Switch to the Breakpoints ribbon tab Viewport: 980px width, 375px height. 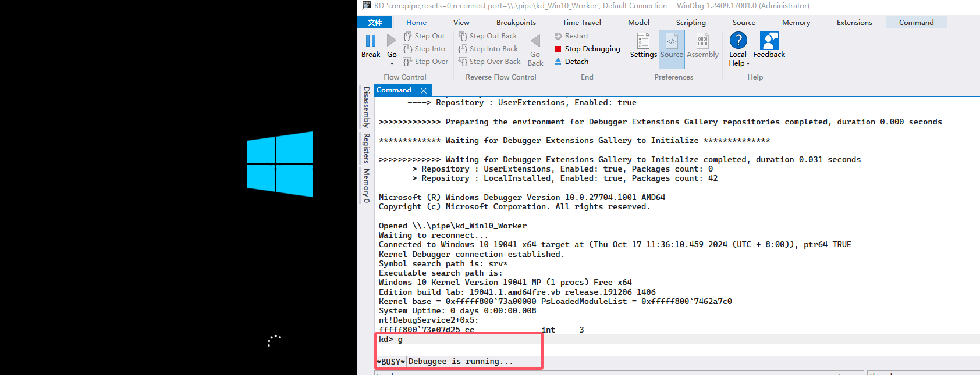click(516, 22)
